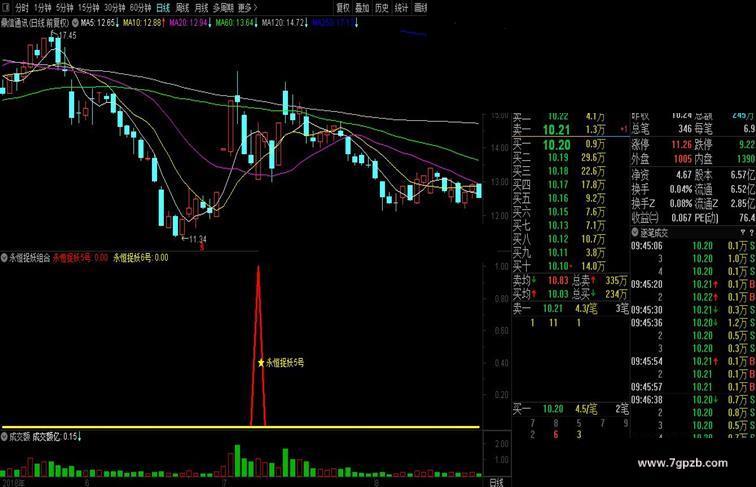Click the 换手 0.04% turnover value
756x487 pixels.
coord(681,189)
